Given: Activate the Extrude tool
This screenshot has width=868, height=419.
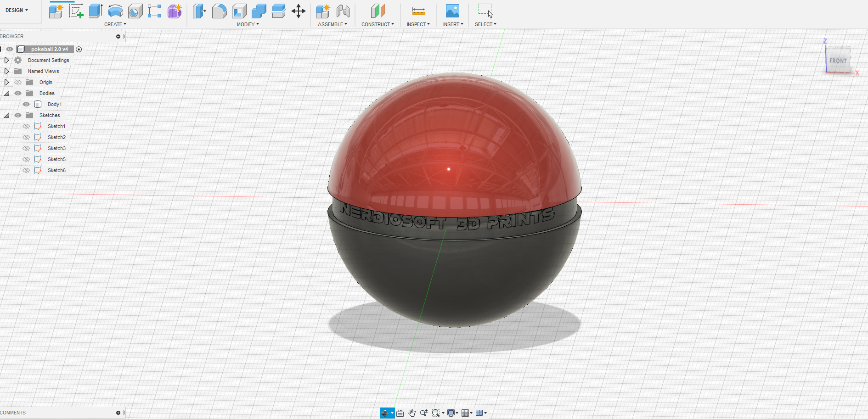Looking at the screenshot, I should click(x=96, y=11).
